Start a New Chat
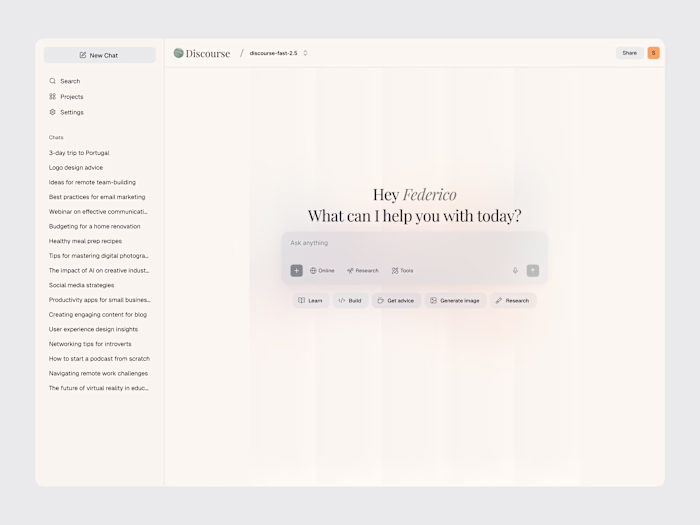This screenshot has width=700, height=525. point(100,55)
